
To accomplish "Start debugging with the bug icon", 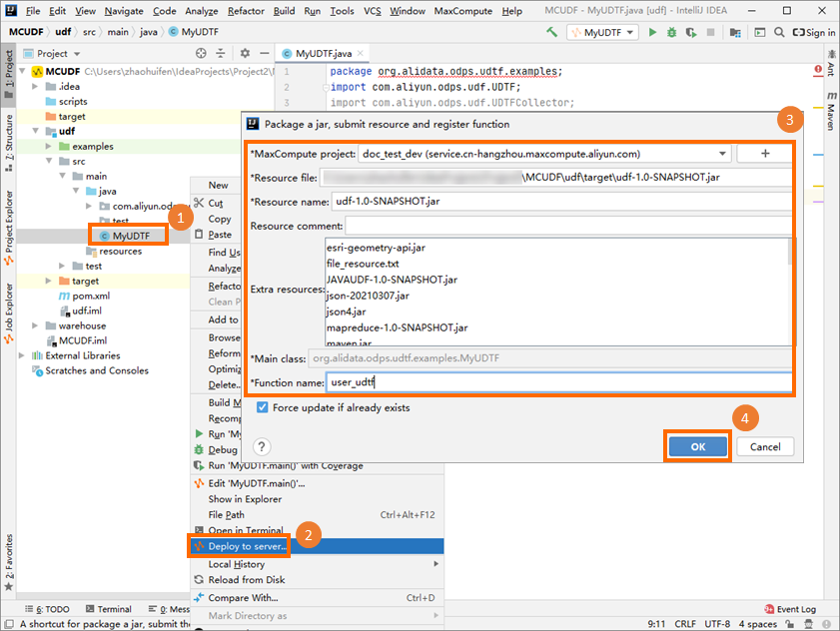I will [x=671, y=32].
